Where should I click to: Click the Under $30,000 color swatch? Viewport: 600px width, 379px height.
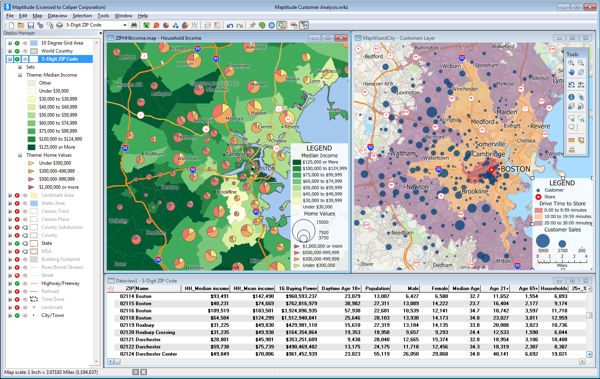tap(31, 91)
